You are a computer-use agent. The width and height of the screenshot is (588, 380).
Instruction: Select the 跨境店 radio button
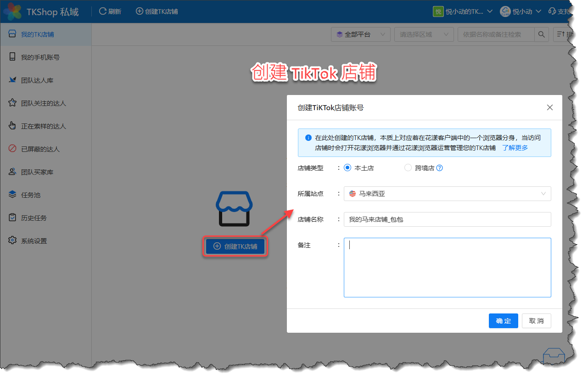(408, 168)
